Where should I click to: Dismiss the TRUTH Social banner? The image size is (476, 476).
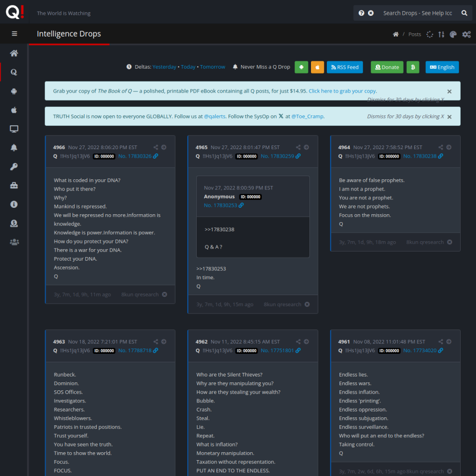coord(449,117)
